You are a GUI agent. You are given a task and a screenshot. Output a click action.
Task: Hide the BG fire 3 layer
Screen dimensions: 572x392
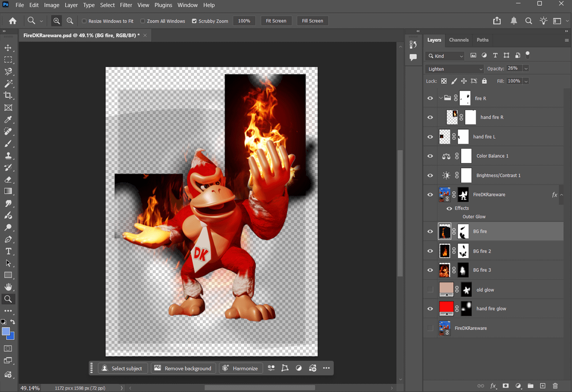coord(430,270)
